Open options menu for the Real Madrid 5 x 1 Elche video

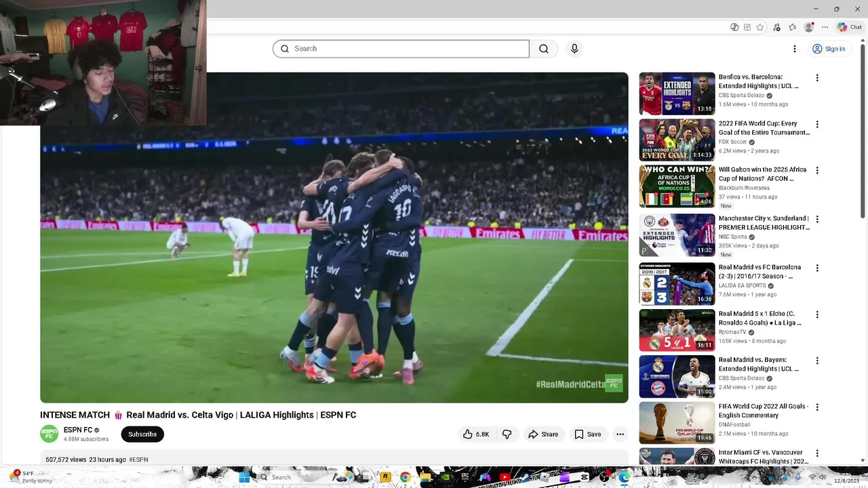(817, 314)
